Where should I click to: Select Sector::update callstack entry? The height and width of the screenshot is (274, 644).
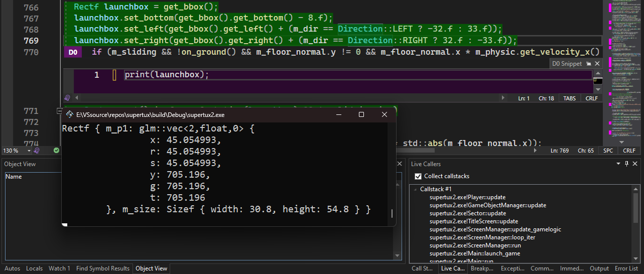click(468, 213)
